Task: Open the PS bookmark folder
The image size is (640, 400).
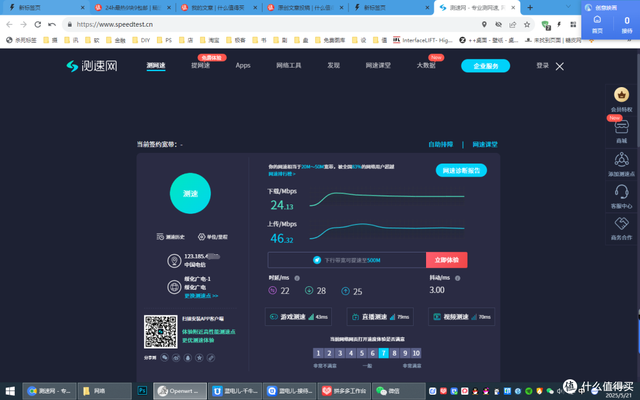Action: point(164,40)
